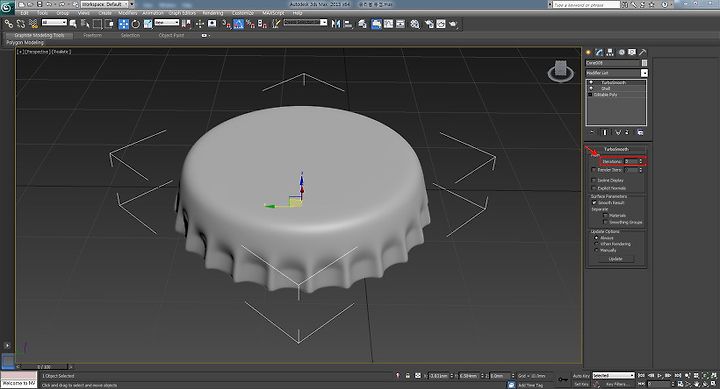Viewport: 720px width, 389px height.
Task: Select the When Rendering update option
Action: [x=596, y=244]
